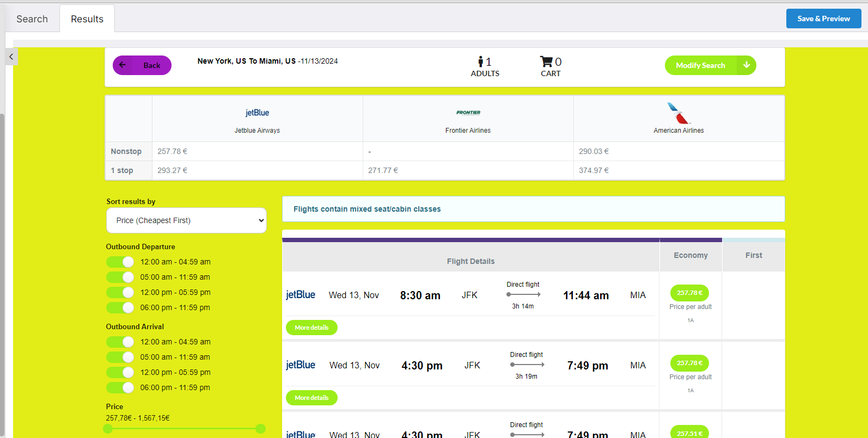This screenshot has height=438, width=868.
Task: Select the Economy column header
Action: 690,255
